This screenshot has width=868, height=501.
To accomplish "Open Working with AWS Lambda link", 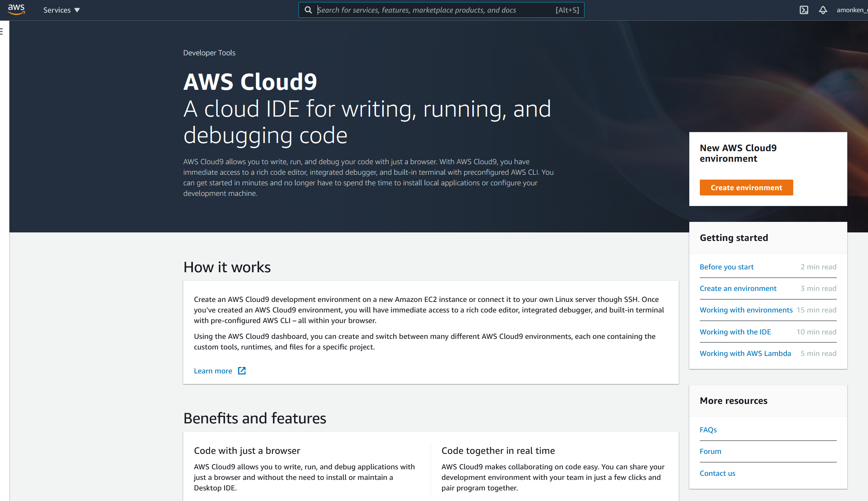I will coord(745,354).
